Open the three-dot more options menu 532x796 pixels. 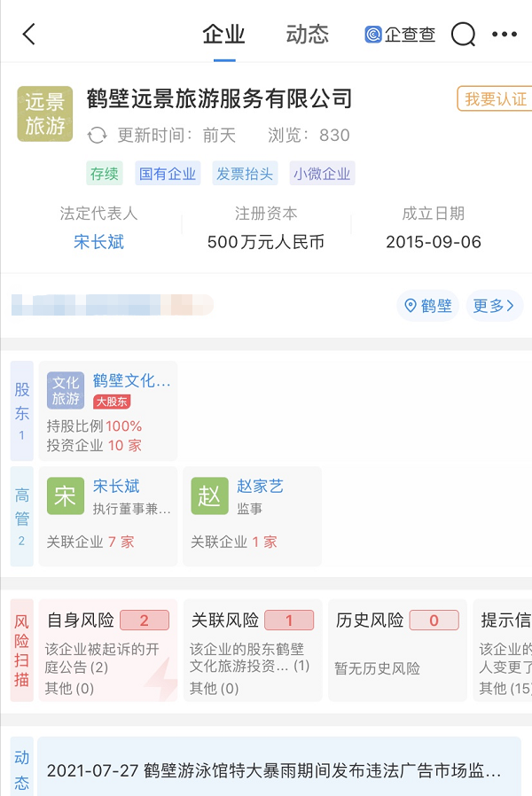[505, 34]
